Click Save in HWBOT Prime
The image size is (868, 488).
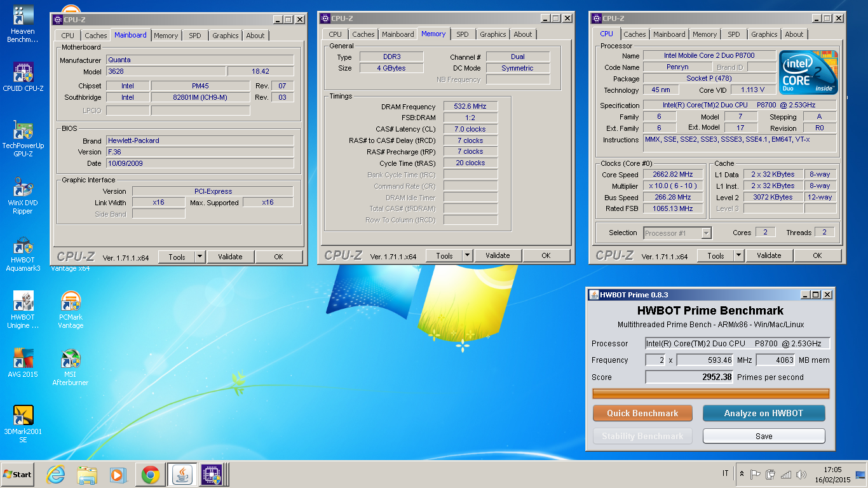tap(764, 436)
